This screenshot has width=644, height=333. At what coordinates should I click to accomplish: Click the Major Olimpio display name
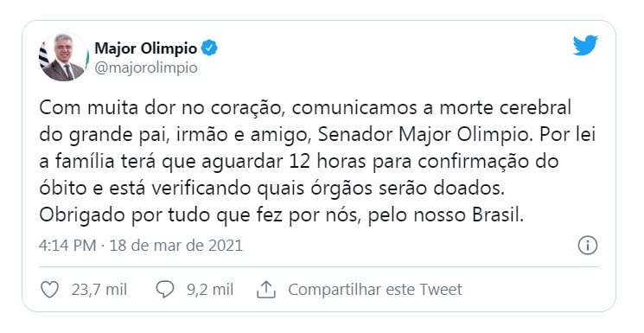coord(146,48)
